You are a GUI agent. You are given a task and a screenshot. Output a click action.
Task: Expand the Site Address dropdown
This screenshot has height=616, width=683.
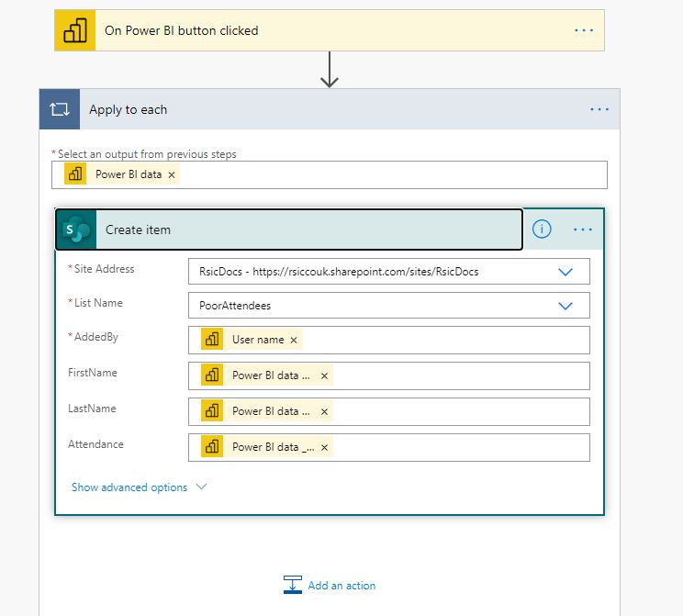pos(565,272)
